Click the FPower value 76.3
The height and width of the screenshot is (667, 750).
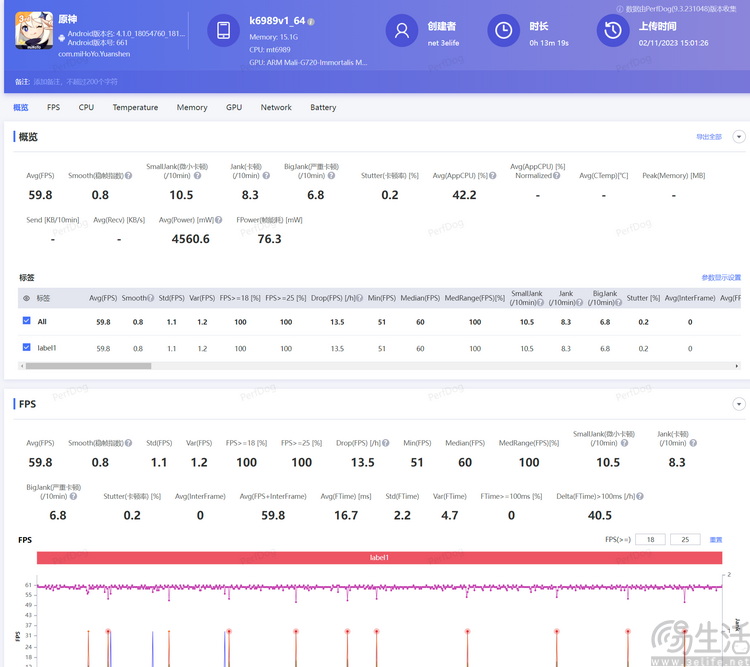[269, 239]
